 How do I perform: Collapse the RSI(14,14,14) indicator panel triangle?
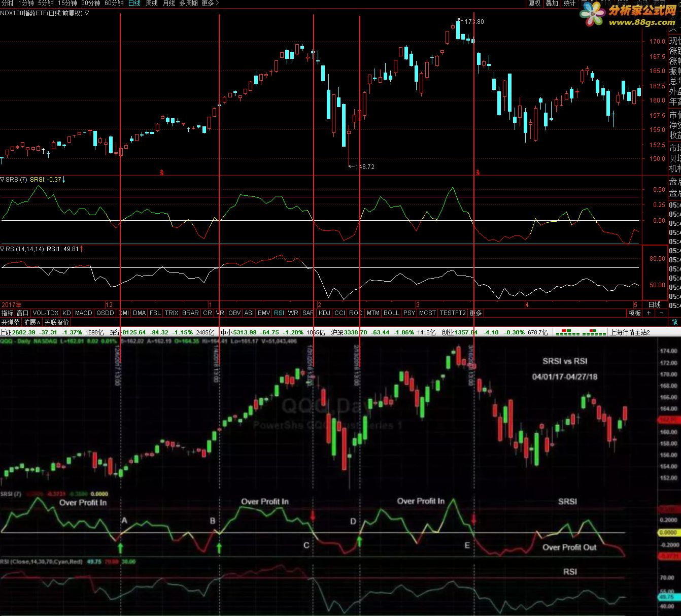3,249
